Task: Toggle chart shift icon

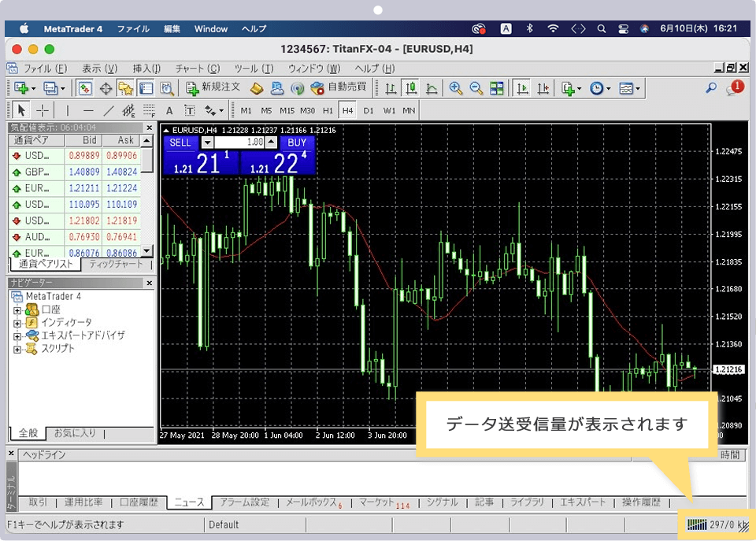Action: pyautogui.click(x=543, y=88)
